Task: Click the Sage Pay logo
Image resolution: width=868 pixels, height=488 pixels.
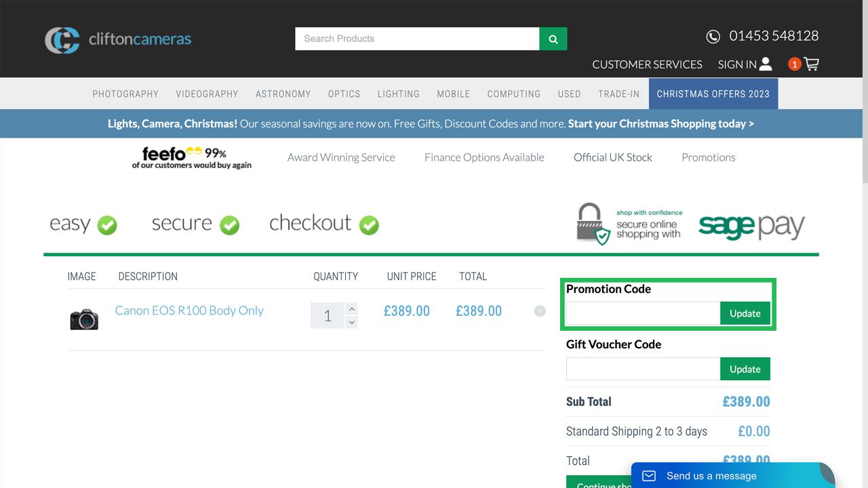Action: tap(751, 226)
